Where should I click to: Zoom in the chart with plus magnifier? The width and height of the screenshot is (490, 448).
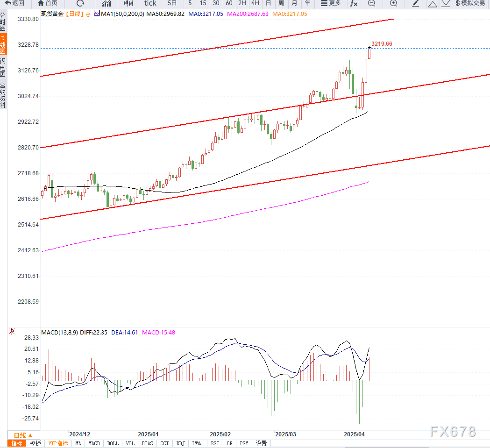(394, 3)
